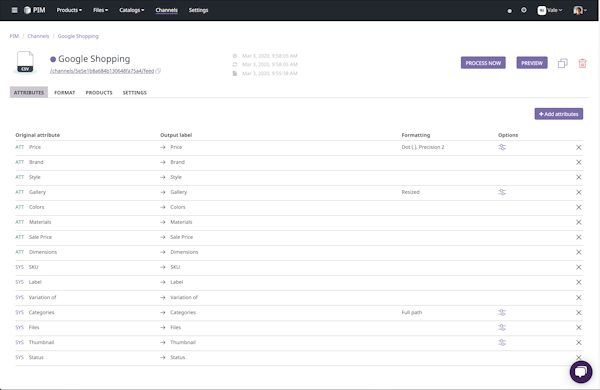Switch to the PRODUCTS tab
Image resolution: width=600 pixels, height=390 pixels.
click(x=99, y=93)
